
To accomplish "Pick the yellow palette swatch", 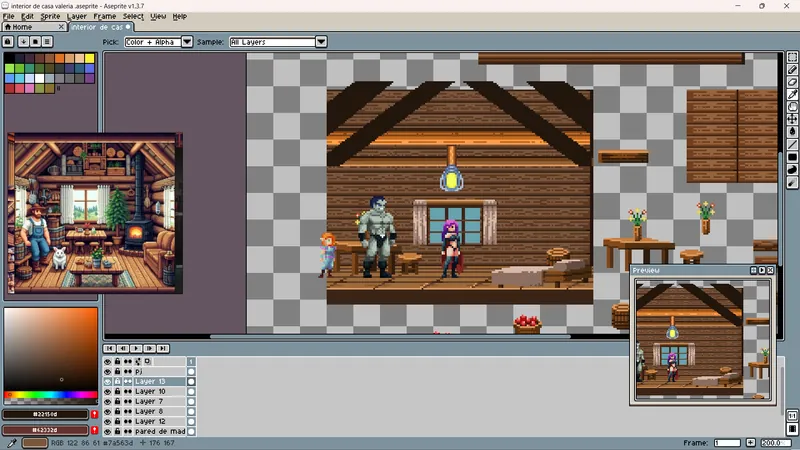I will point(90,58).
